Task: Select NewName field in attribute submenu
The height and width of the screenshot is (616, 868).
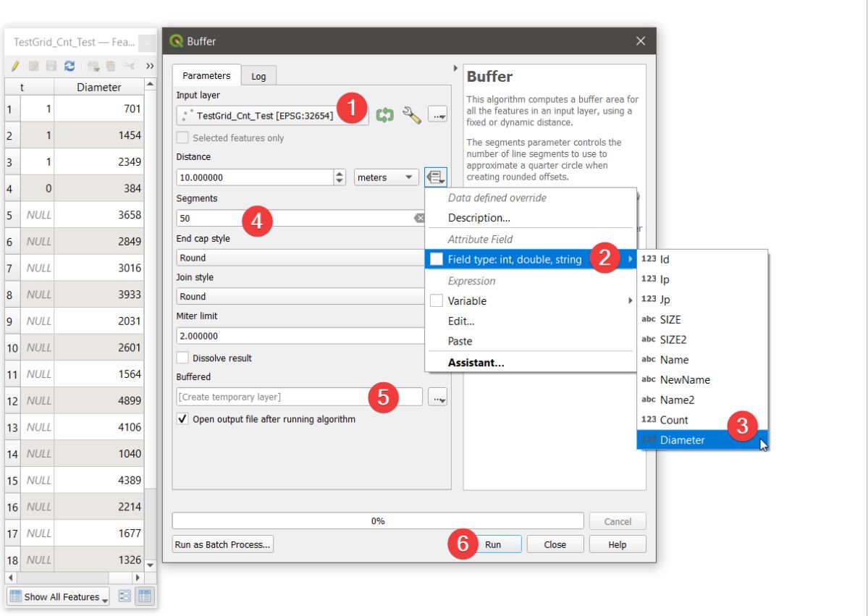Action: pyautogui.click(x=702, y=380)
